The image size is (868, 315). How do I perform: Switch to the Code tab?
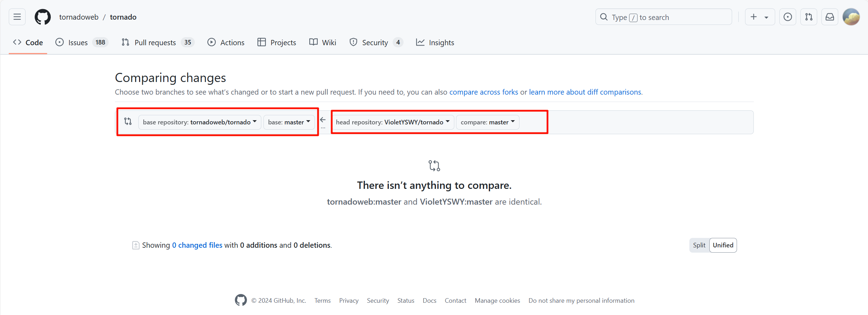click(28, 42)
